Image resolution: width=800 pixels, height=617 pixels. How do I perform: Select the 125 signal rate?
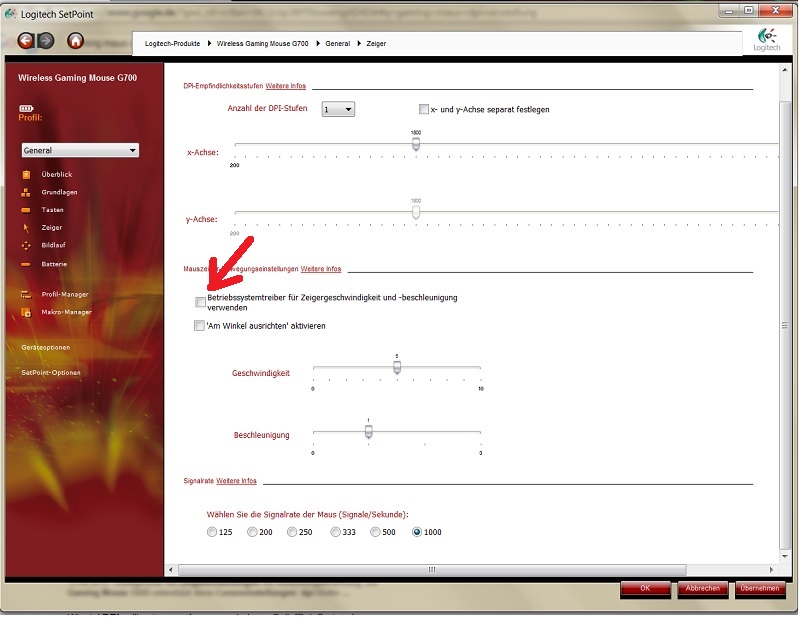tap(212, 532)
